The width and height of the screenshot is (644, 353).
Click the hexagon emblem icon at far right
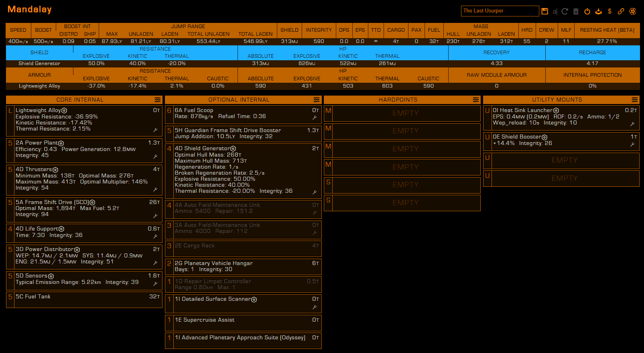coord(633,11)
